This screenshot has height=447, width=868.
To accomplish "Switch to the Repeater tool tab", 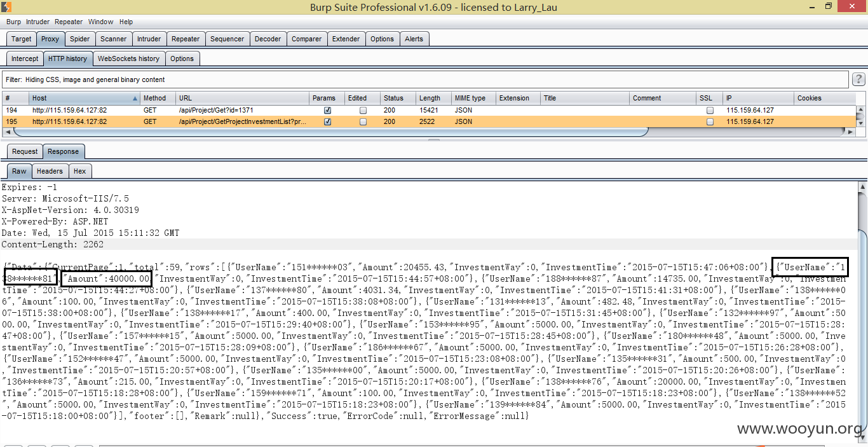I will pos(186,39).
